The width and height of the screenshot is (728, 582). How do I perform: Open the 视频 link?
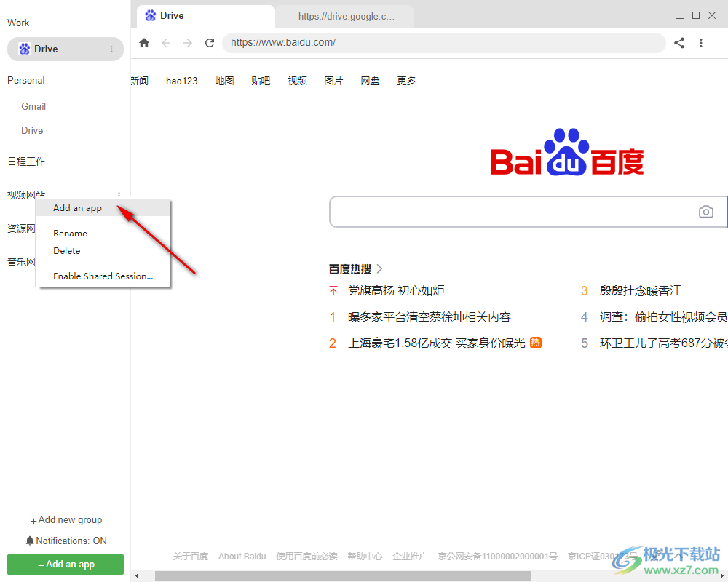pyautogui.click(x=297, y=81)
